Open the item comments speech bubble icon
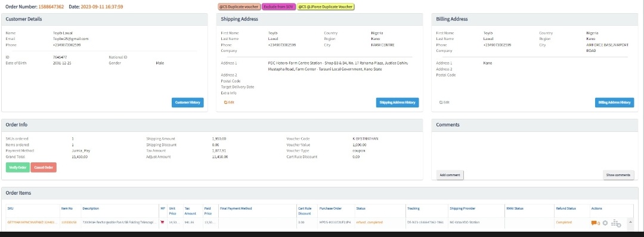644x237 pixels. click(x=593, y=223)
